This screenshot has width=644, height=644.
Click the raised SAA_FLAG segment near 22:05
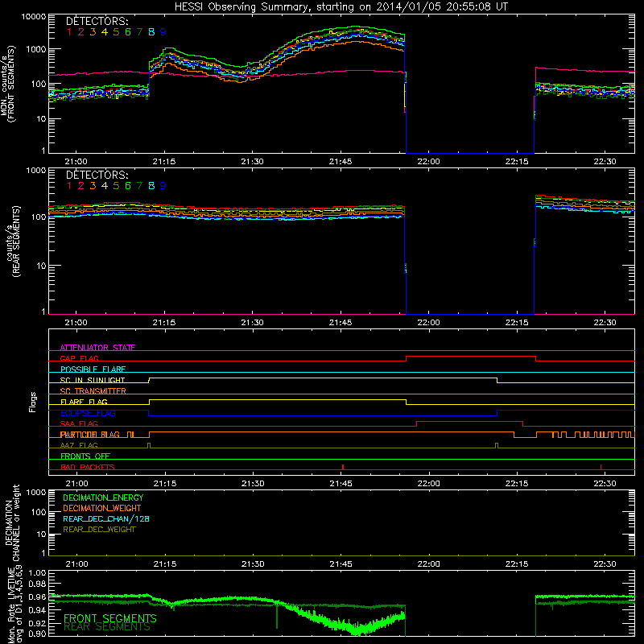(x=469, y=421)
